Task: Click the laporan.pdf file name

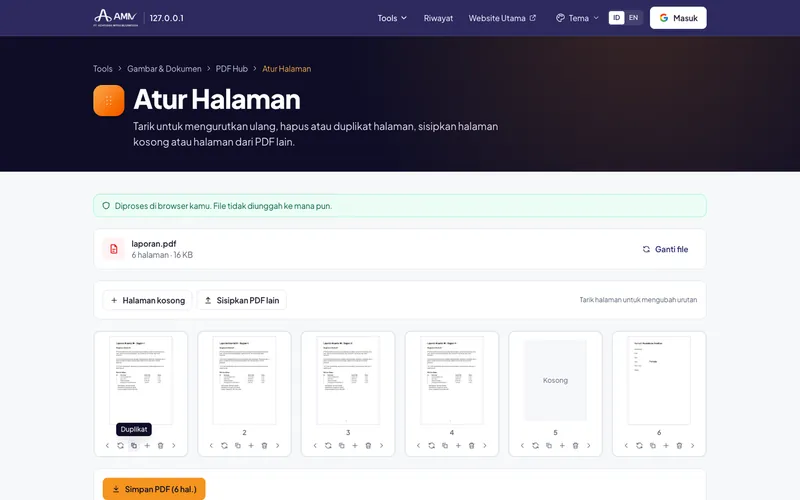Action: [154, 243]
